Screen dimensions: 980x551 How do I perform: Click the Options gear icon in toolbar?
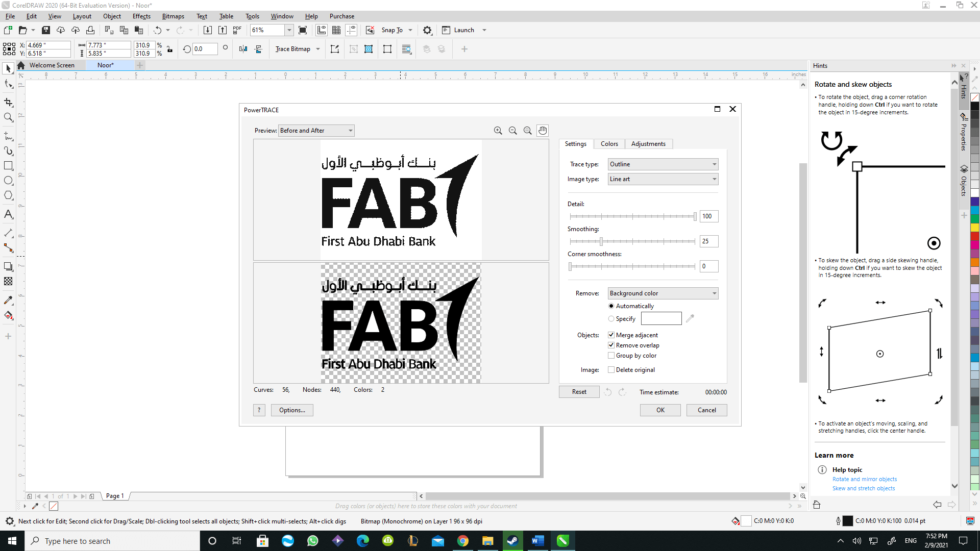(427, 30)
